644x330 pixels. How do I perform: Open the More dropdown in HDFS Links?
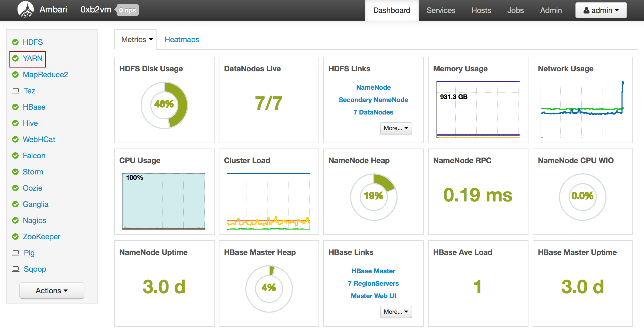click(396, 128)
